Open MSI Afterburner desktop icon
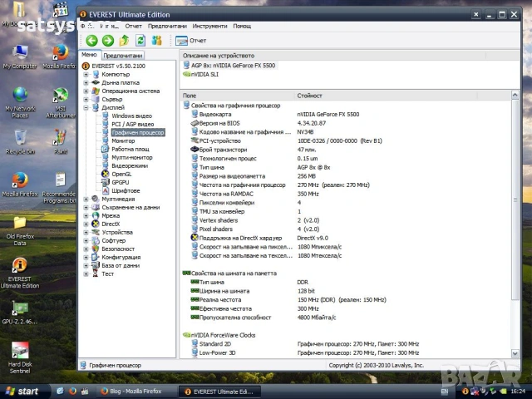This screenshot has height=399, width=532. point(61,103)
